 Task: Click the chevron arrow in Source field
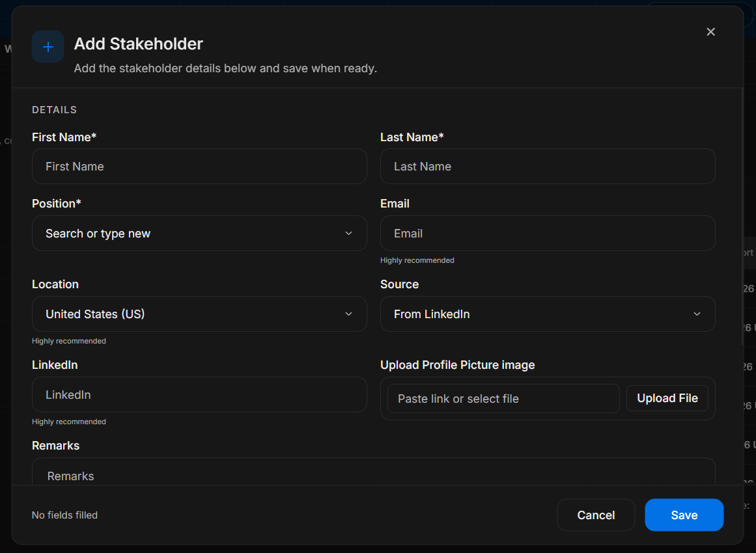tap(697, 314)
